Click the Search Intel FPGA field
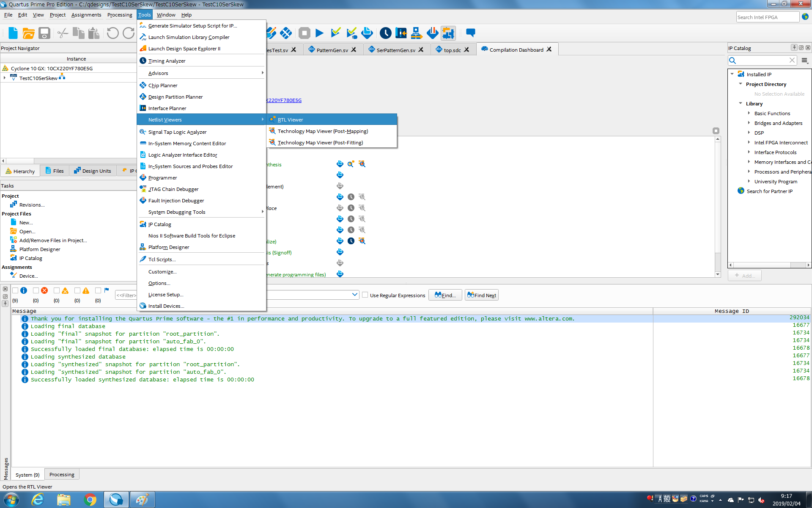Image resolution: width=812 pixels, height=508 pixels. (767, 17)
